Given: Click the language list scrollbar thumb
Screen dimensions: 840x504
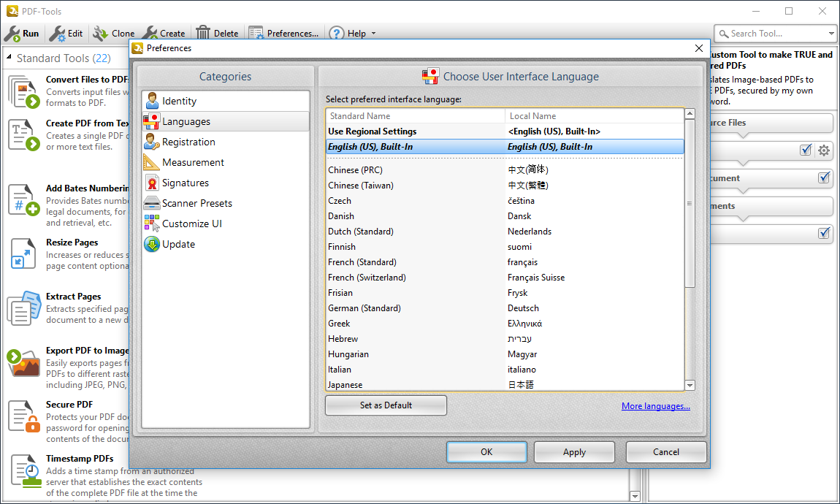Looking at the screenshot, I should tap(690, 204).
